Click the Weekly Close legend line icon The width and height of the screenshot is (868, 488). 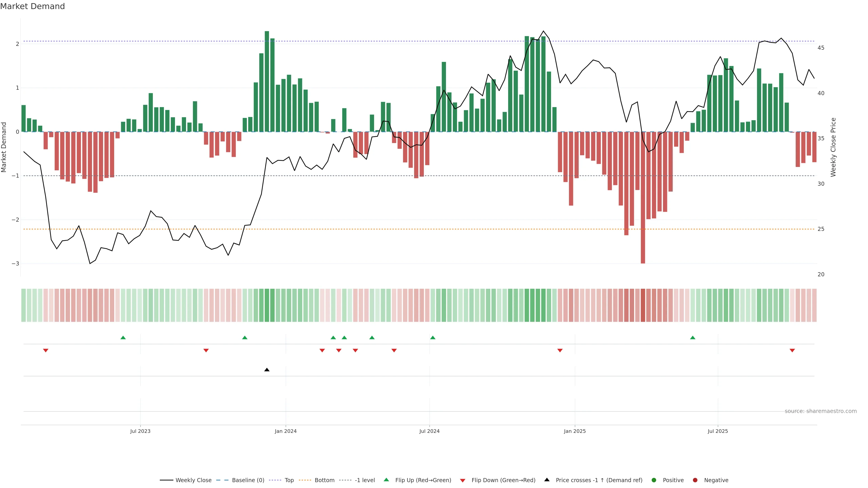coord(166,480)
